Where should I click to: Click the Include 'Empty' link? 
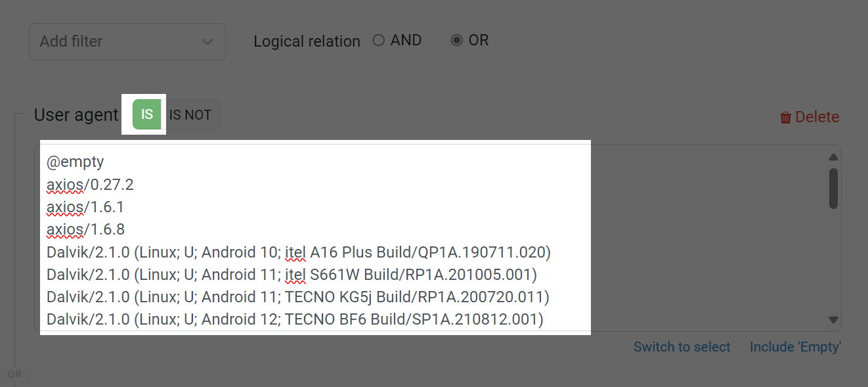click(795, 347)
